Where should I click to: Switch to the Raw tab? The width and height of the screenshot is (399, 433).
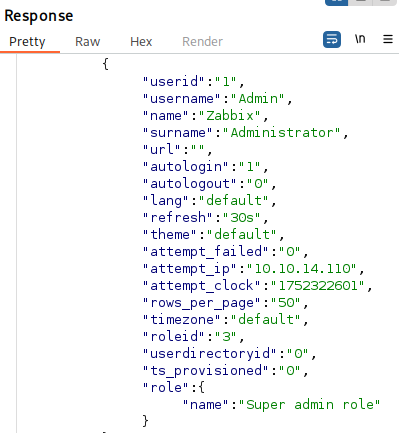[x=88, y=42]
